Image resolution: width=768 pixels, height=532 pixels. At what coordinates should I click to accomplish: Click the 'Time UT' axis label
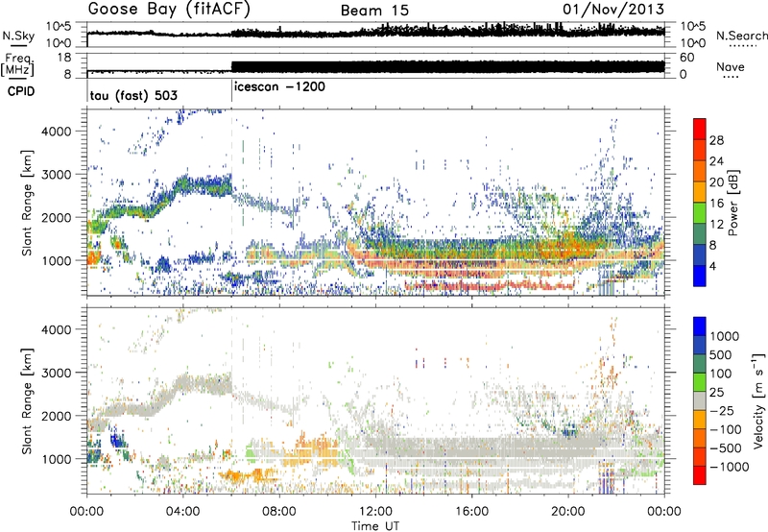pyautogui.click(x=374, y=526)
